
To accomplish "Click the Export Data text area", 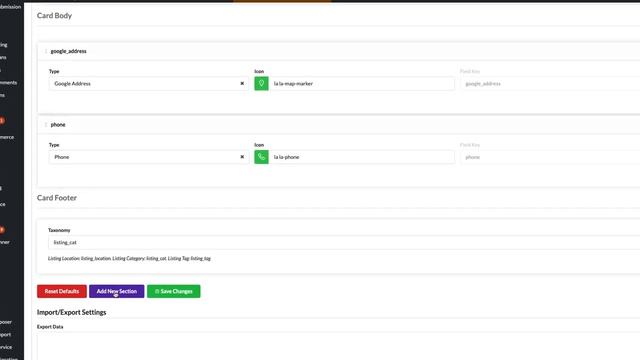I will coord(338,347).
